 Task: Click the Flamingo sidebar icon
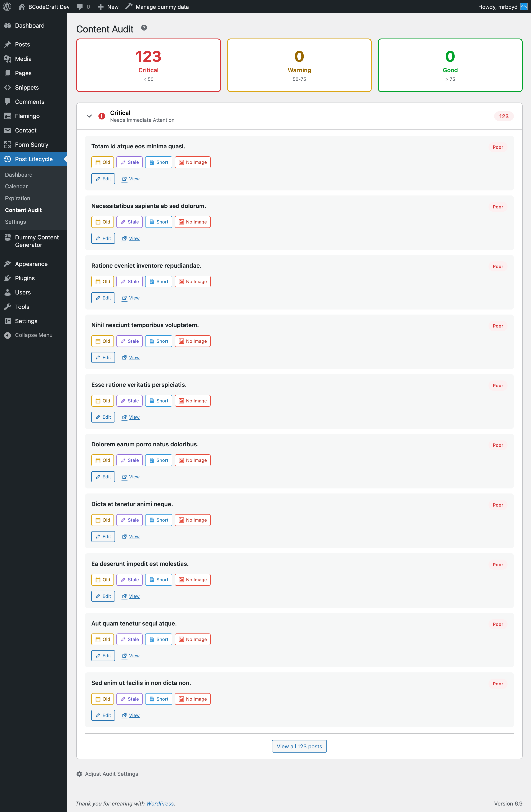[8, 116]
